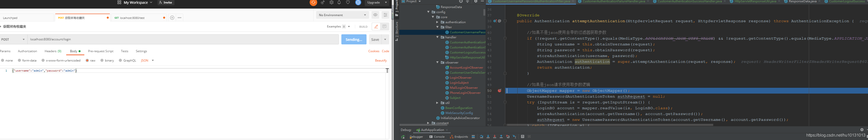Click the environment quick look eye icon
This screenshot has width=868, height=140.
point(375,15)
